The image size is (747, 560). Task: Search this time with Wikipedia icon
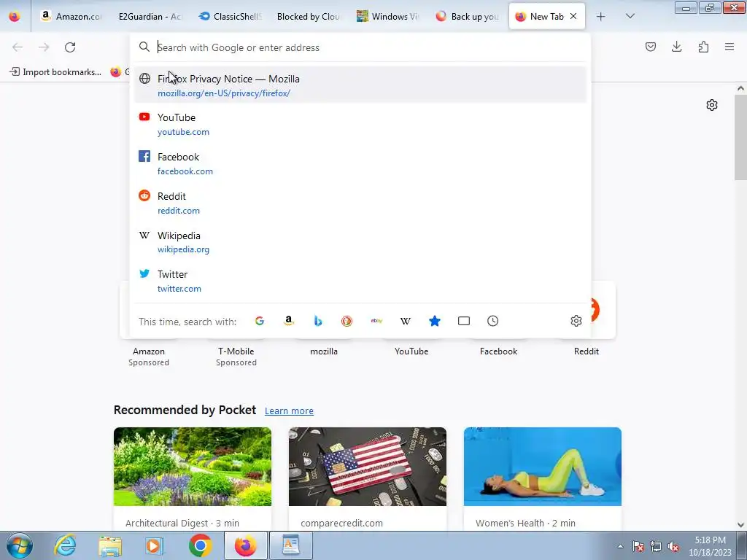tap(406, 321)
